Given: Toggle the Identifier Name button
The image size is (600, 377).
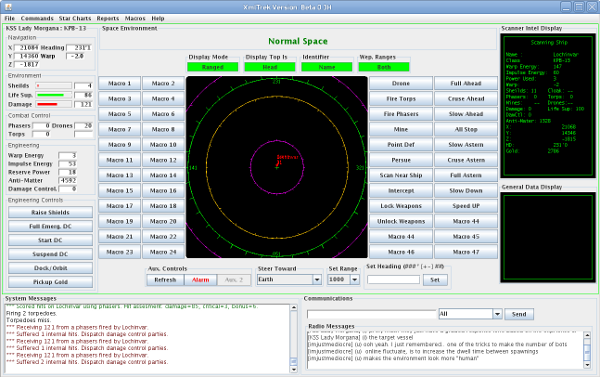Looking at the screenshot, I should point(327,67).
